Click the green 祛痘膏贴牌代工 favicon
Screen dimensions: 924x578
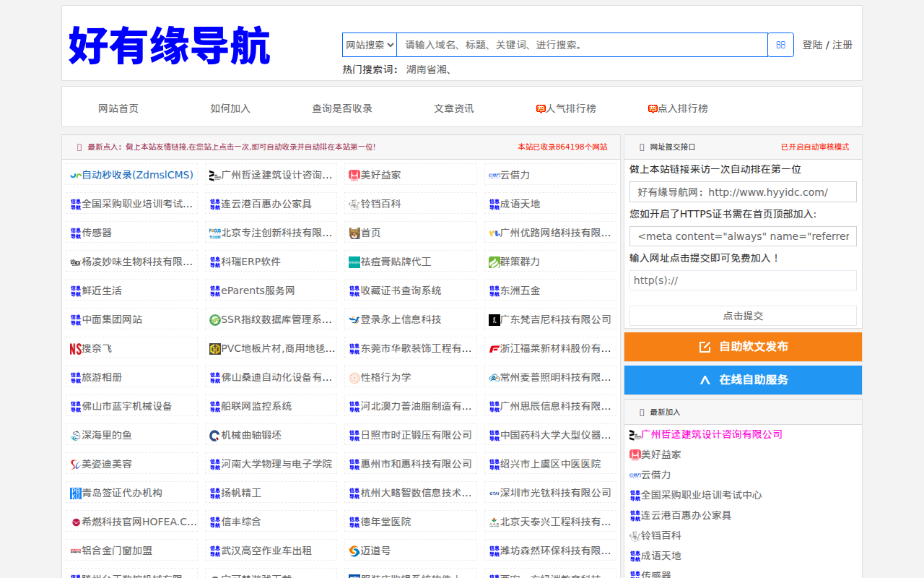[x=354, y=262]
